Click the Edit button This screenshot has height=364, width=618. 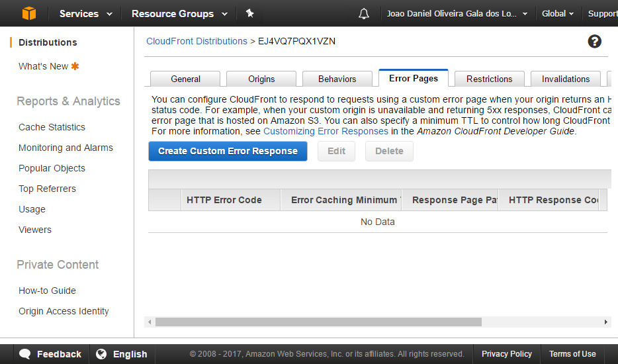pos(336,151)
